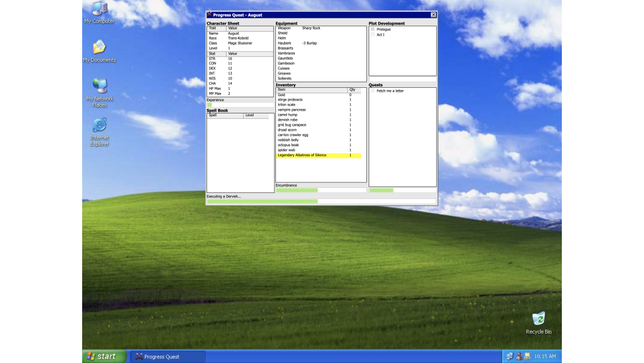
Task: Click the Gauntlets equipment slot
Action: 321,58
